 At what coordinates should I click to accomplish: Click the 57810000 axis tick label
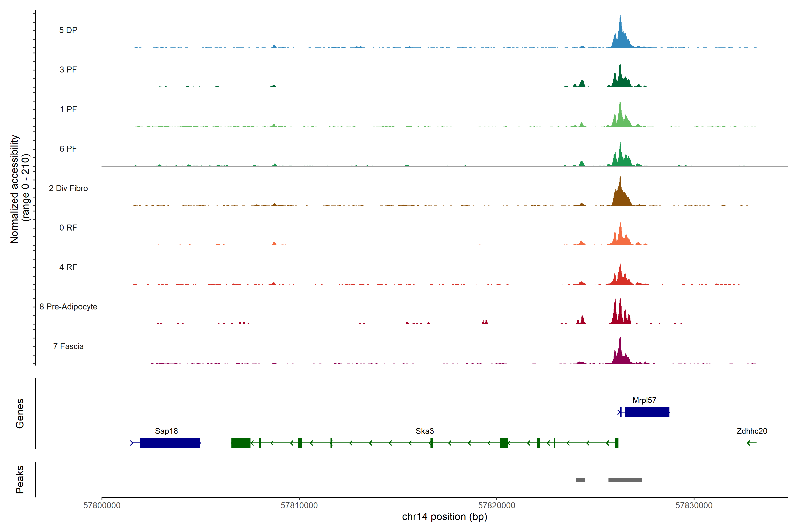tap(299, 506)
